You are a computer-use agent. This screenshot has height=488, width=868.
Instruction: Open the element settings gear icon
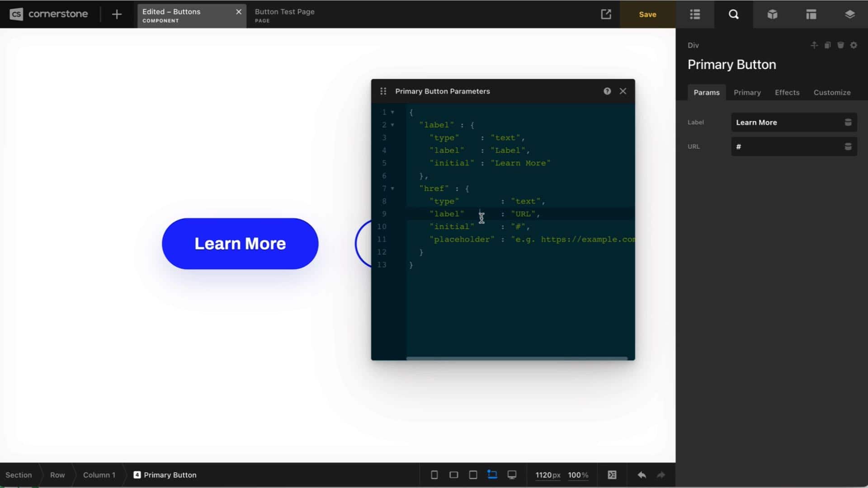[854, 45]
